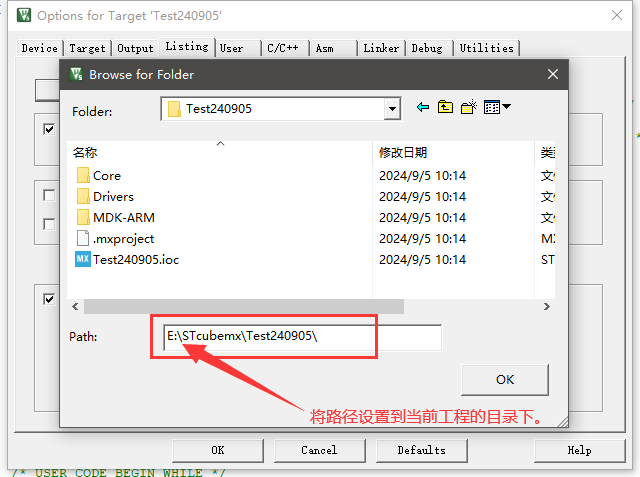Viewport: 640px width, 477px height.
Task: Select the Drivers folder
Action: [x=113, y=196]
